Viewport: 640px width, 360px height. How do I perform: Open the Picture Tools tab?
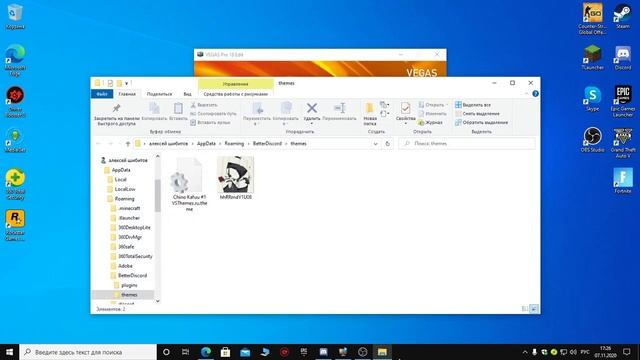point(236,94)
